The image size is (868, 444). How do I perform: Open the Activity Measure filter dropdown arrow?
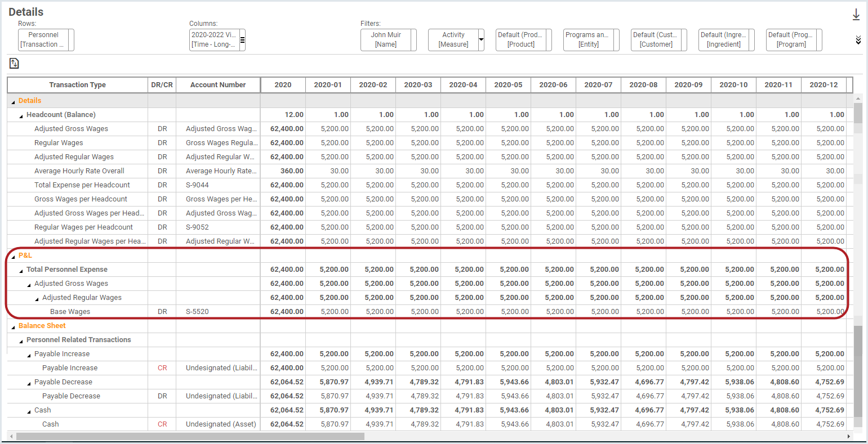481,40
